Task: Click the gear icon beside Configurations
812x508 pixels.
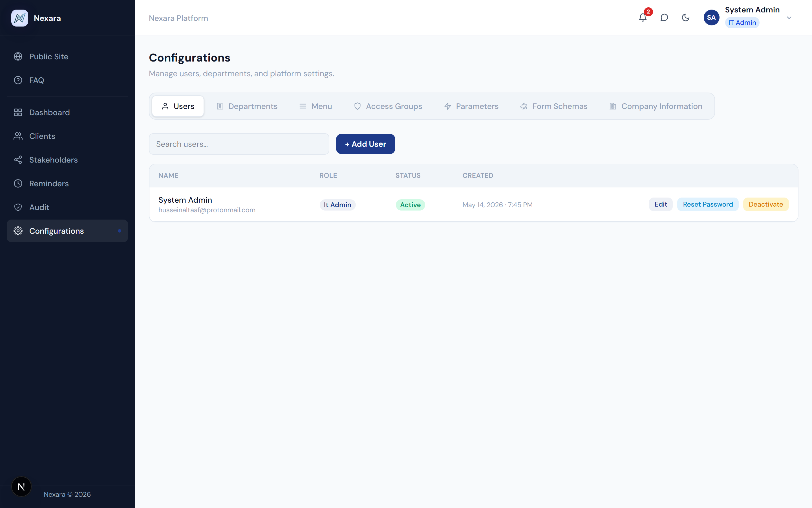Action: pos(18,231)
